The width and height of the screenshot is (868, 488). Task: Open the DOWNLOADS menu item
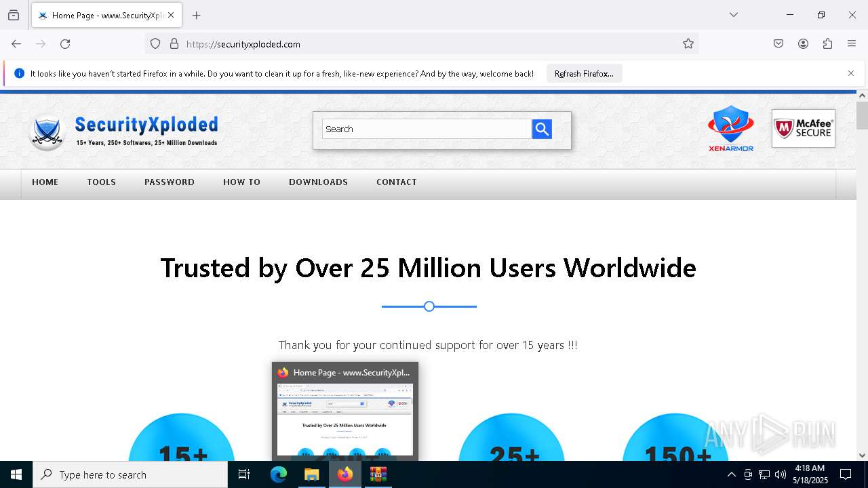pyautogui.click(x=318, y=182)
